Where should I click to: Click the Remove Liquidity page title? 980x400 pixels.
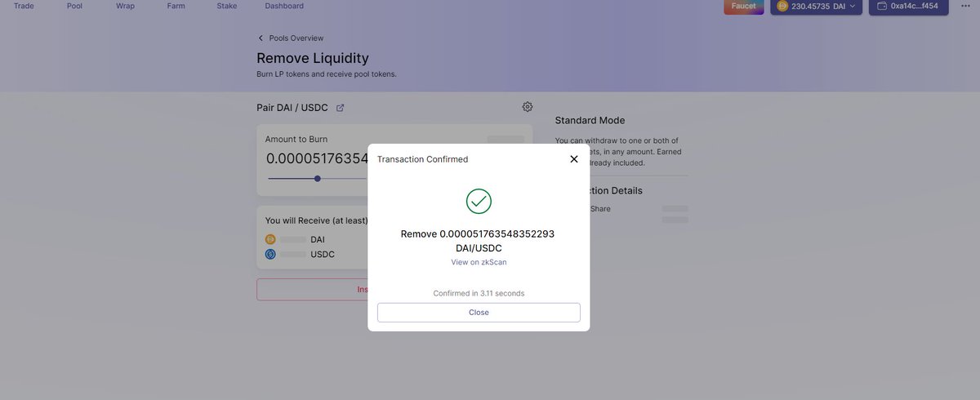(313, 58)
